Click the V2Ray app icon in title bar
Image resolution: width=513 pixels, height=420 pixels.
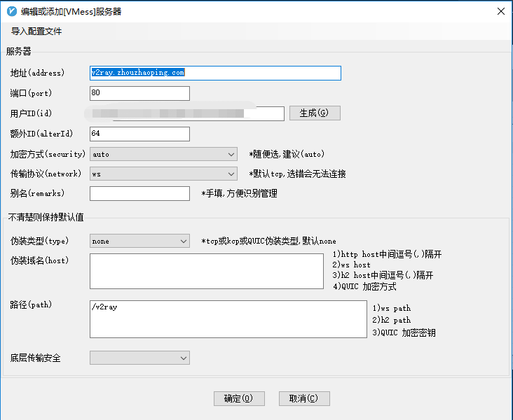tap(11, 11)
